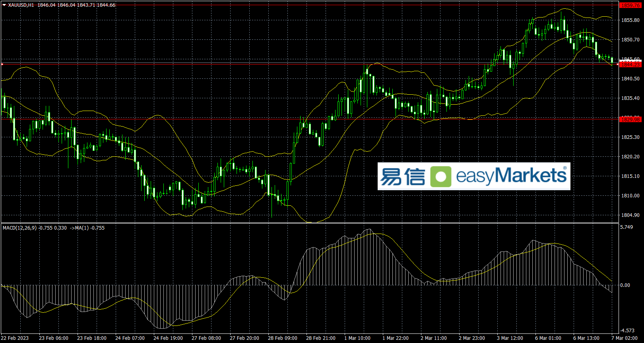Click the 27 Feb 08:00 time label

[x=206, y=338]
